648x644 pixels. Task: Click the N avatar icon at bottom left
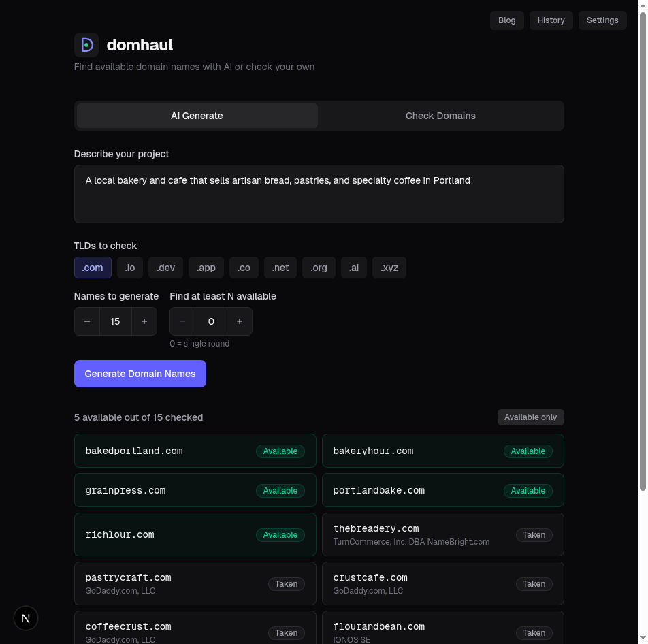(x=26, y=618)
